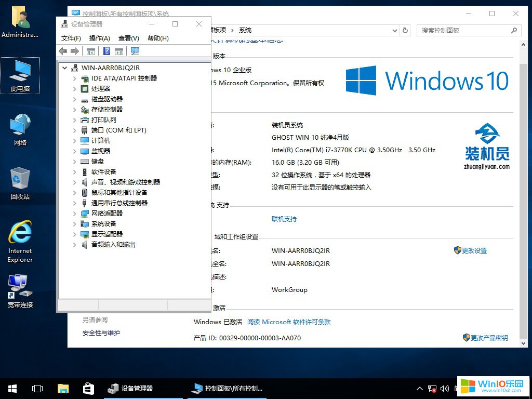Open the 操作(A) menu in Device Manager
The image size is (532, 399).
pos(99,38)
